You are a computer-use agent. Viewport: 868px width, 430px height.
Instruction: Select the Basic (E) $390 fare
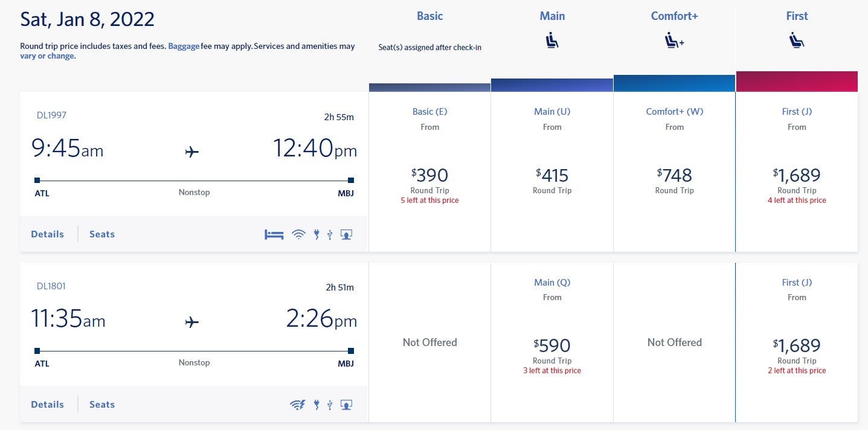click(x=429, y=176)
